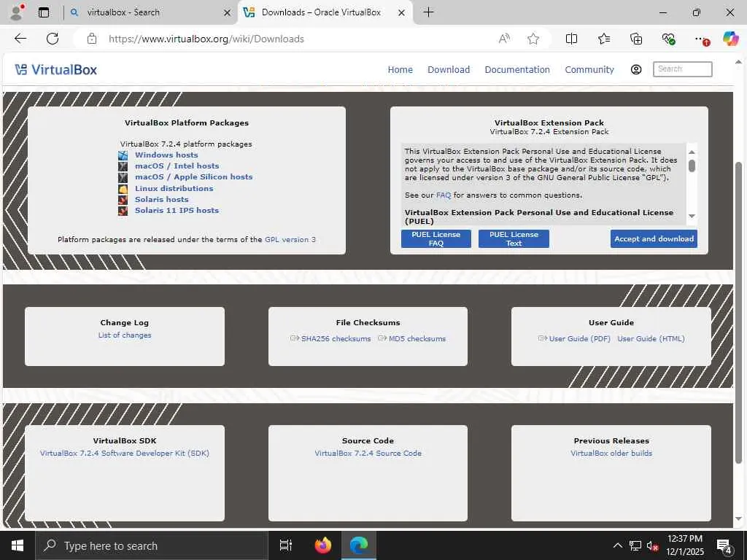Add this page to favorites star

pos(533,39)
